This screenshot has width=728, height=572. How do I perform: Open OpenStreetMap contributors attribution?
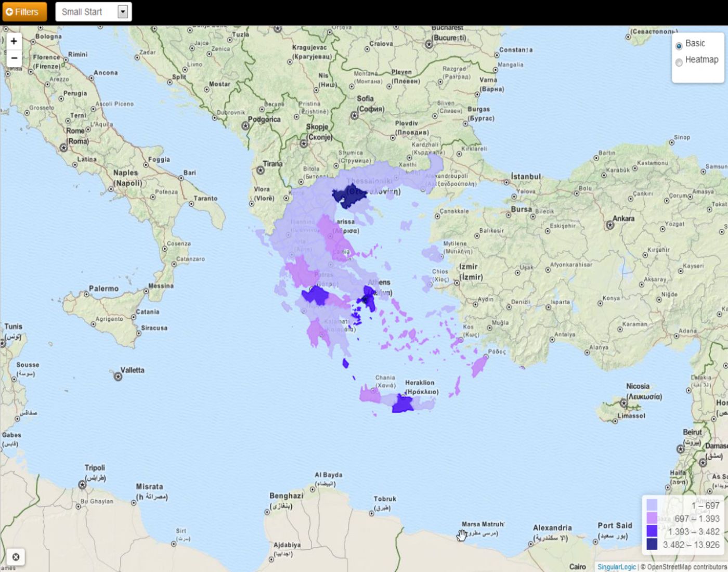click(687, 567)
